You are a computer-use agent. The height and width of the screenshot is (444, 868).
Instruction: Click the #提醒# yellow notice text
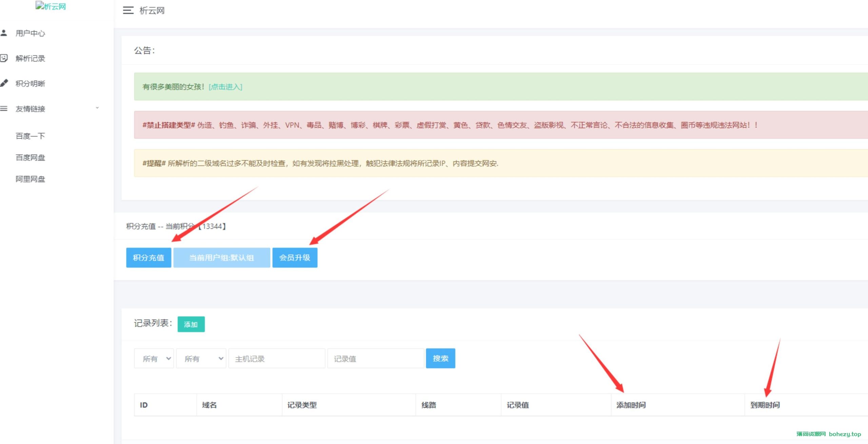(x=320, y=163)
